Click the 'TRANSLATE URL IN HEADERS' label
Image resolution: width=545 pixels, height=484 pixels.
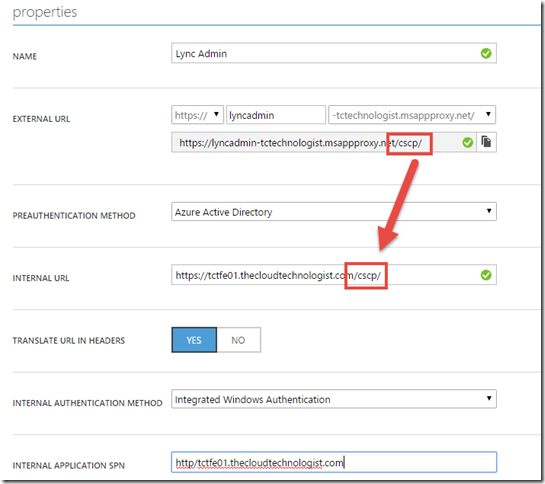(x=69, y=340)
